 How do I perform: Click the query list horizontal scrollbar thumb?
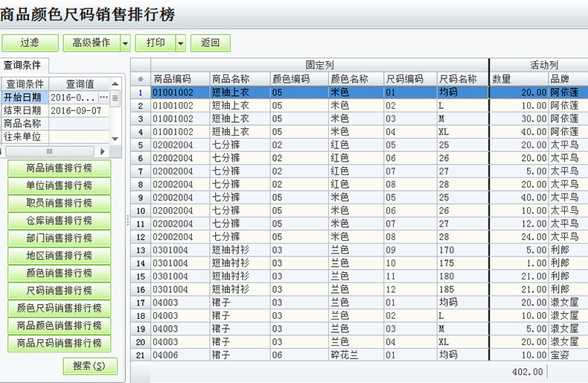click(50, 151)
